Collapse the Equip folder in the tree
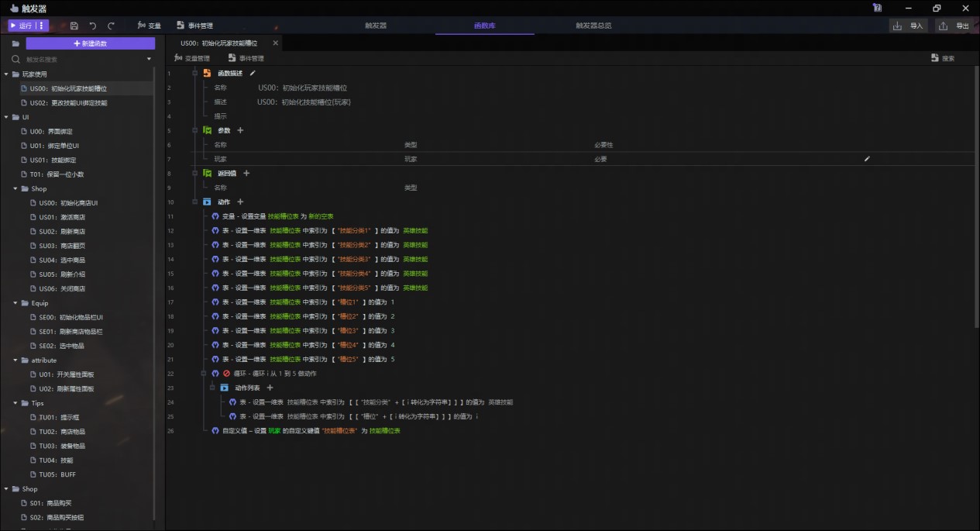Image resolution: width=980 pixels, height=531 pixels. (15, 303)
